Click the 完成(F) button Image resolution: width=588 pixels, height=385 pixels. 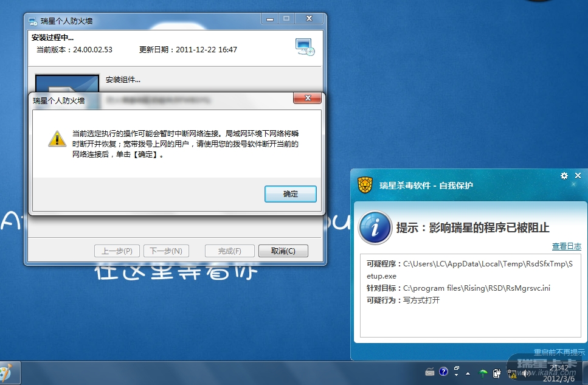click(229, 251)
